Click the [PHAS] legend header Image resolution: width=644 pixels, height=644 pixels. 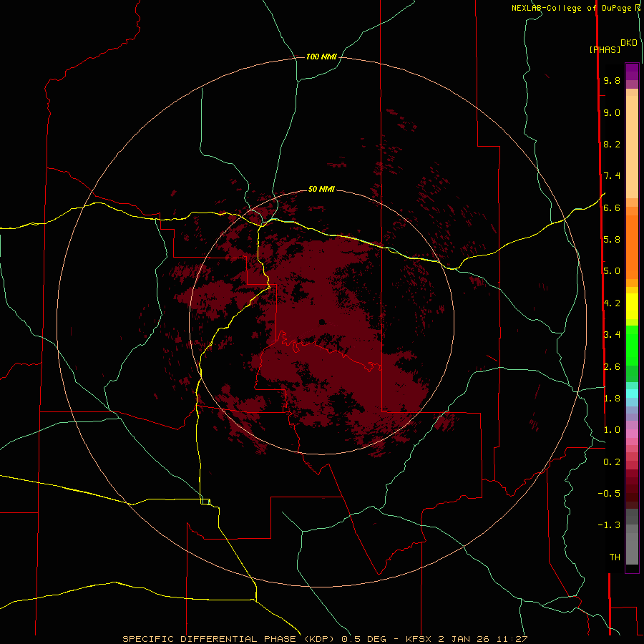point(605,50)
